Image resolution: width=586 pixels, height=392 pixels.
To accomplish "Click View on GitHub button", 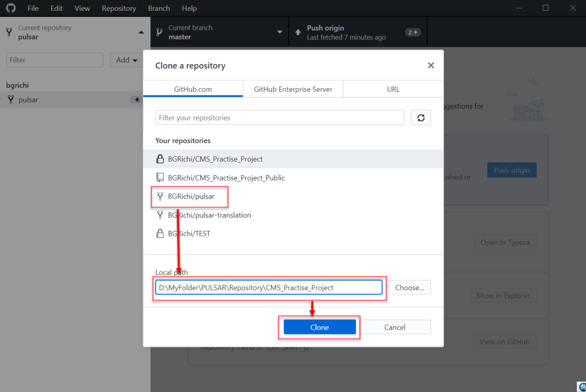I will tap(505, 342).
